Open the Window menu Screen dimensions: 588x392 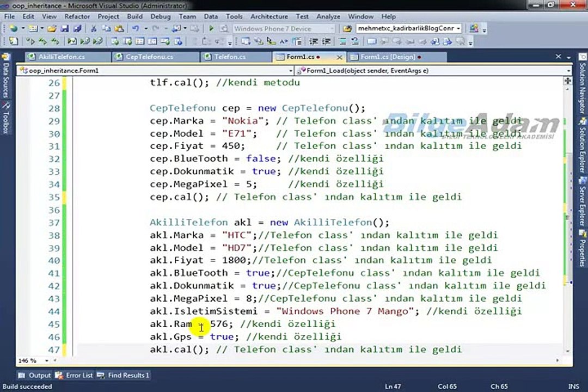360,16
